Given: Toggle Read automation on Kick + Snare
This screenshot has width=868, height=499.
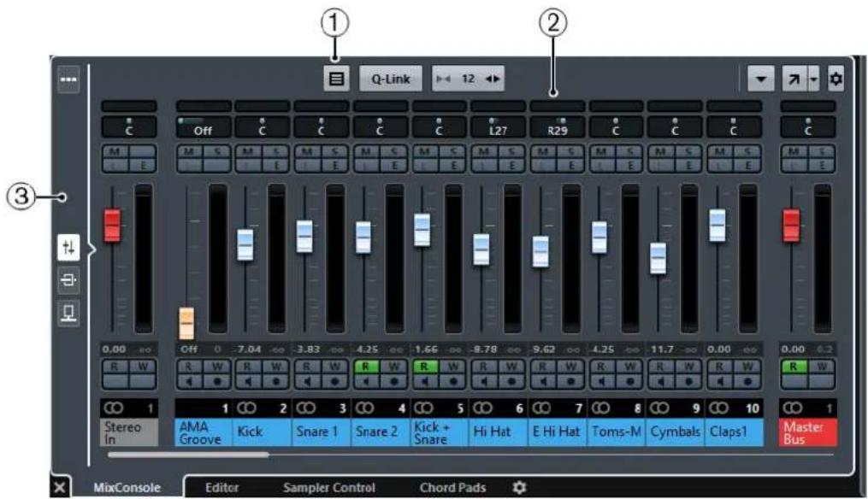Looking at the screenshot, I should [x=424, y=367].
